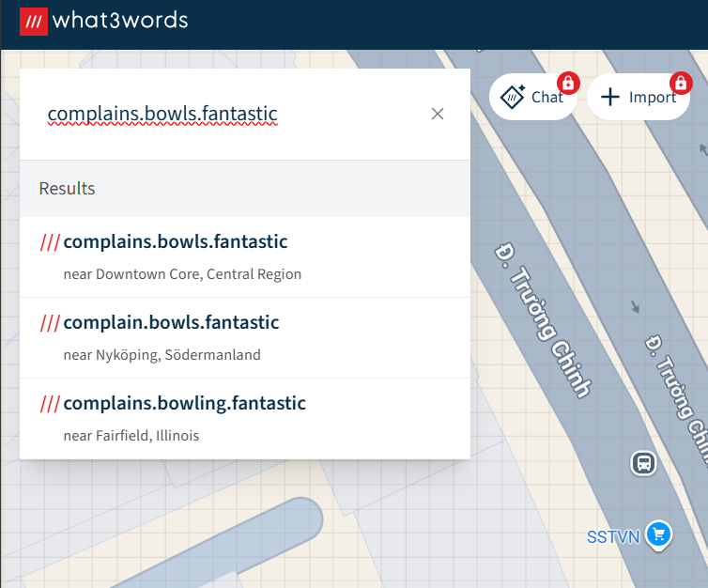708x588 pixels.
Task: Open the Import button
Action: click(x=638, y=97)
